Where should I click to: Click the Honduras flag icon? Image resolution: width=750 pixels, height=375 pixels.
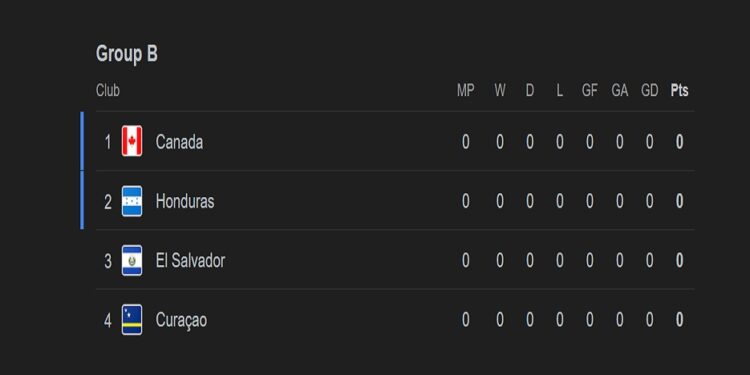coord(132,201)
